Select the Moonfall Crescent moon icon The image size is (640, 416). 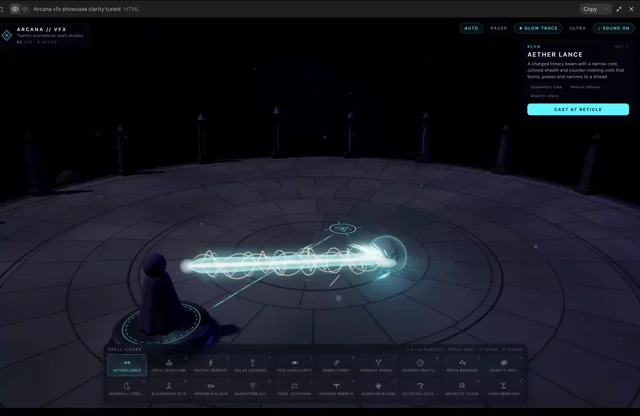pyautogui.click(x=127, y=388)
